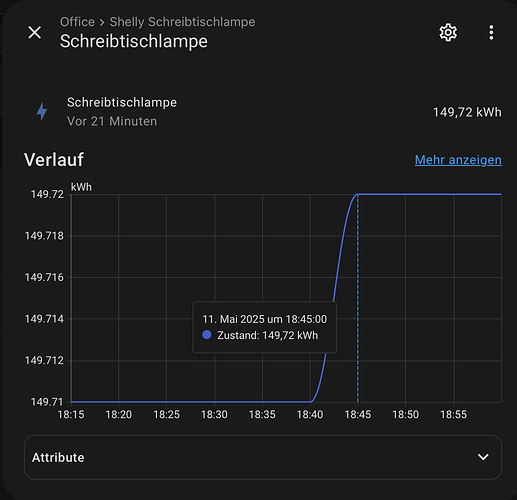Click the Mehr anzeigen link
The image size is (517, 500).
point(458,160)
